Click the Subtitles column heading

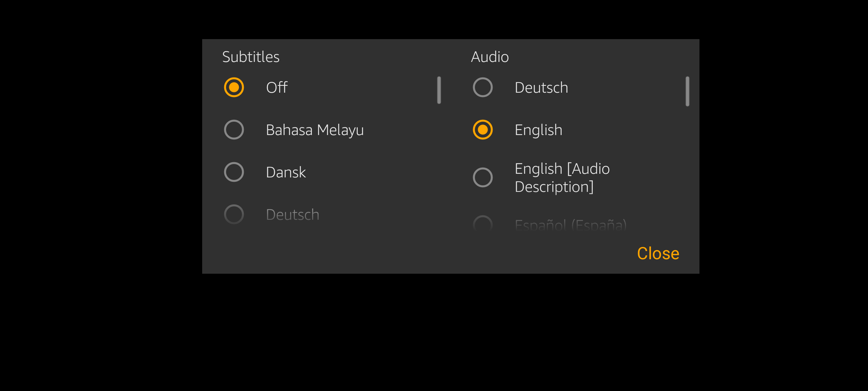click(x=251, y=57)
